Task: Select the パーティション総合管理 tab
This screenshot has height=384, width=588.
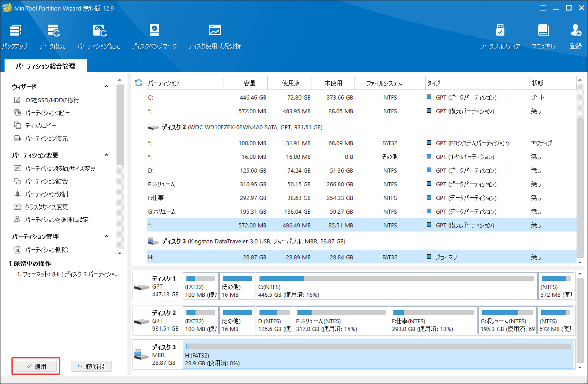Action: tap(46, 66)
